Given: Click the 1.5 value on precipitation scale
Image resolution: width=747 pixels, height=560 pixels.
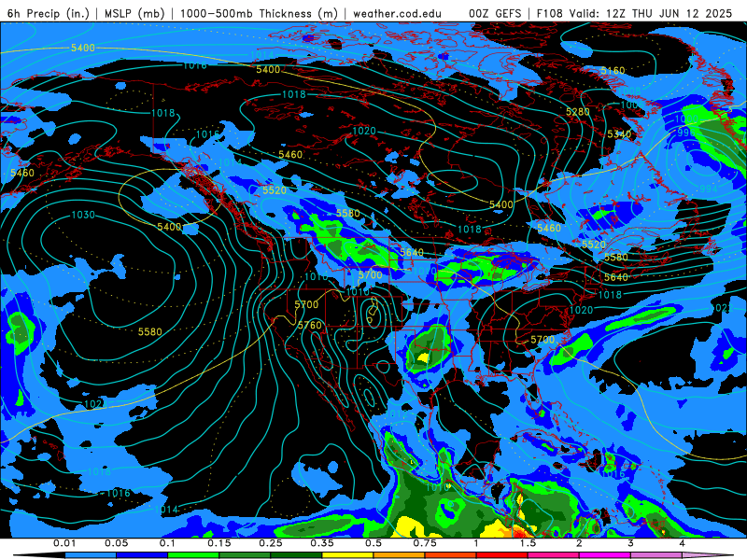Looking at the screenshot, I should click(528, 543).
